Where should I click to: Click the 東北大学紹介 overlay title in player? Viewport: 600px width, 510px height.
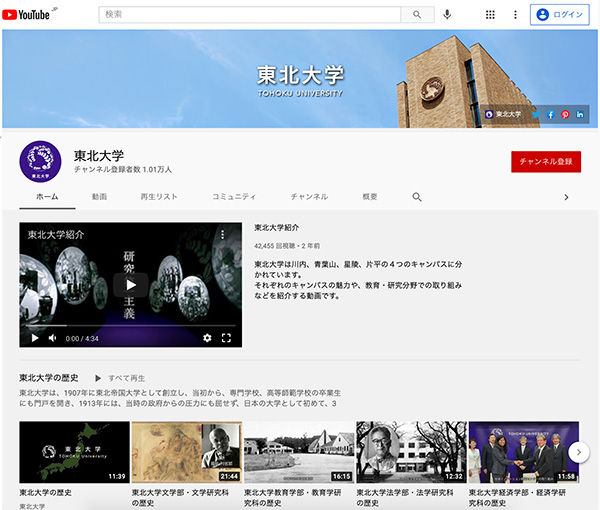55,235
